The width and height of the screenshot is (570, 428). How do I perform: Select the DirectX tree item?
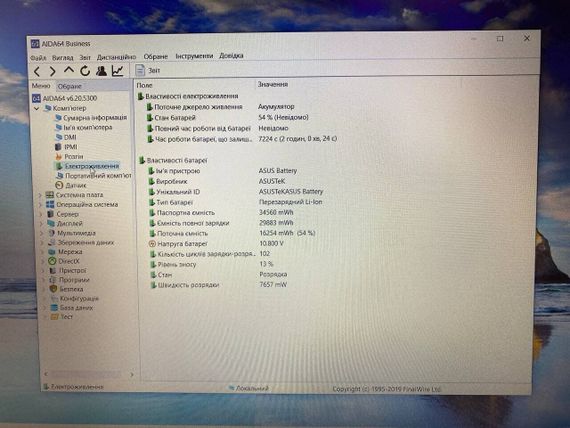point(69,261)
